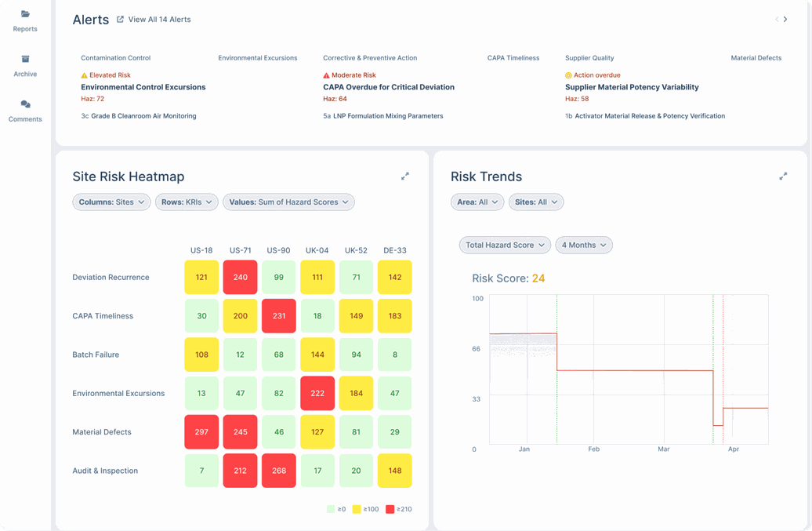This screenshot has width=812, height=531.
Task: Open View All 14 Alerts link
Action: click(160, 19)
